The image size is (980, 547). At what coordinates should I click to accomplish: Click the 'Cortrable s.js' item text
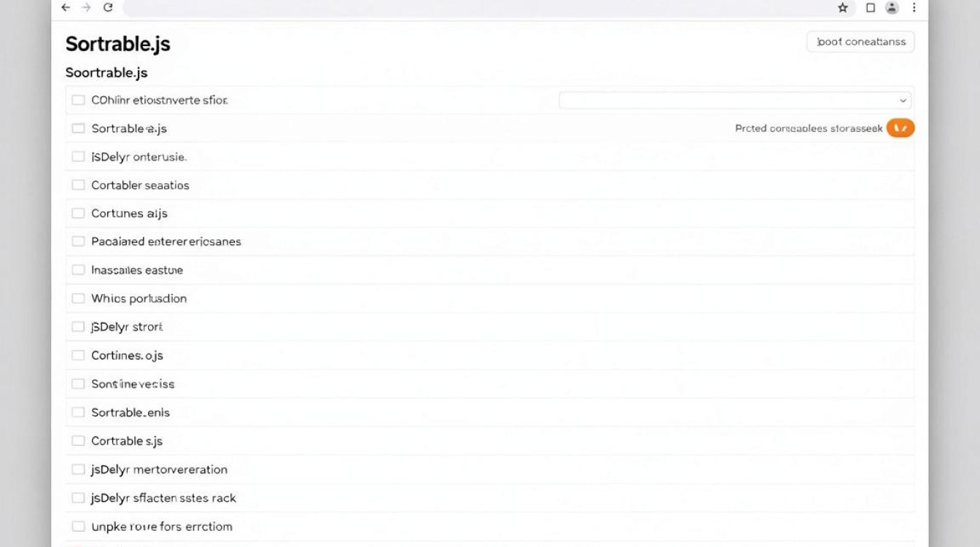tap(127, 441)
